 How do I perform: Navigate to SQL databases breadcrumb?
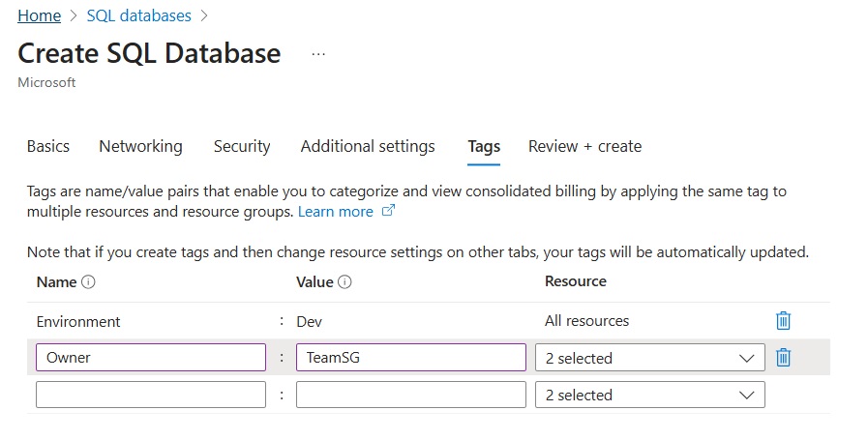point(139,15)
